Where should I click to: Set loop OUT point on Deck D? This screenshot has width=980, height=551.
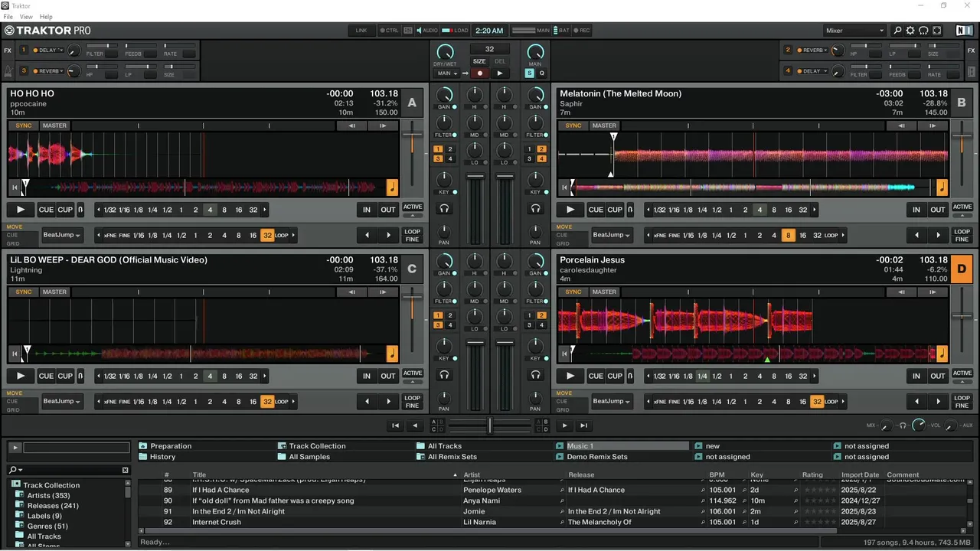[x=938, y=376]
